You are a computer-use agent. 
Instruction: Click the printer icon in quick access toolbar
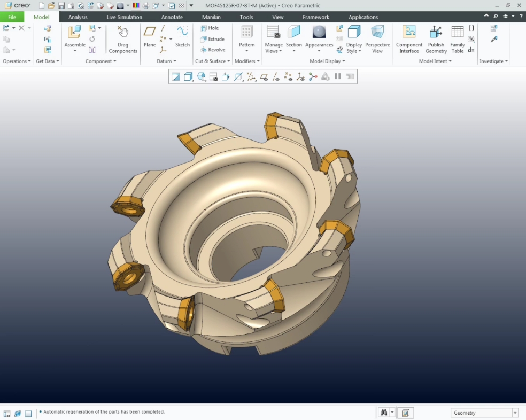tap(145, 6)
